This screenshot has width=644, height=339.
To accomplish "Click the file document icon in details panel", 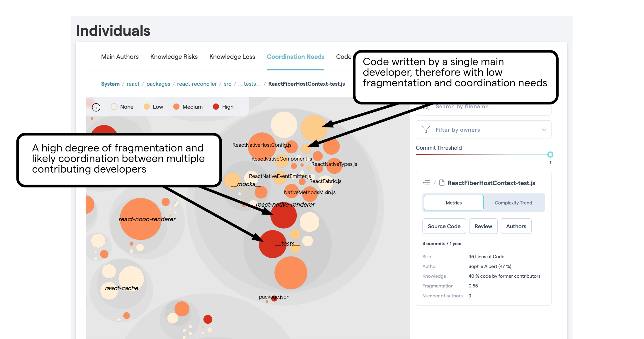I will 442,183.
